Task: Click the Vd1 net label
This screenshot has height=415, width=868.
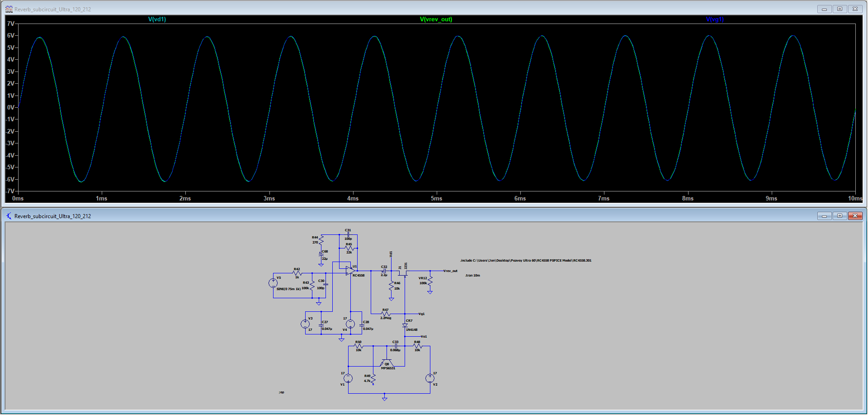Action: coord(391,254)
